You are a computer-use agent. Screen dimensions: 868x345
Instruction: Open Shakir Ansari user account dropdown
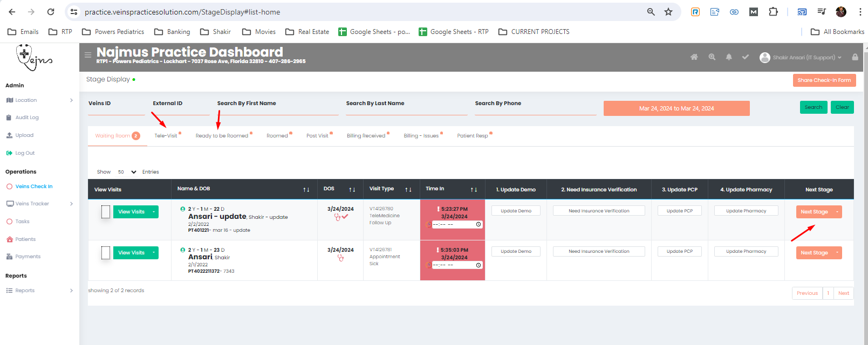[x=801, y=58]
